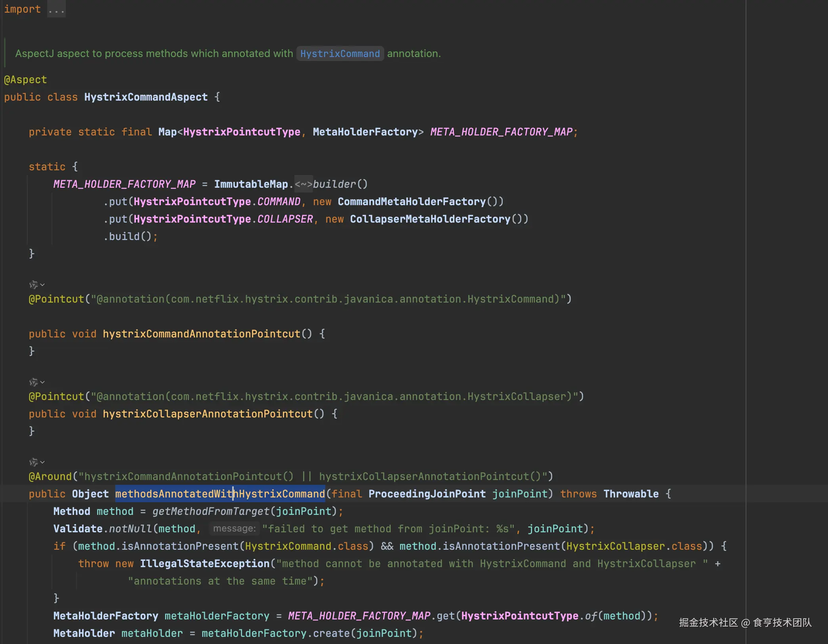
Task: Click the HystrixCommandAspect class name
Action: coord(146,97)
